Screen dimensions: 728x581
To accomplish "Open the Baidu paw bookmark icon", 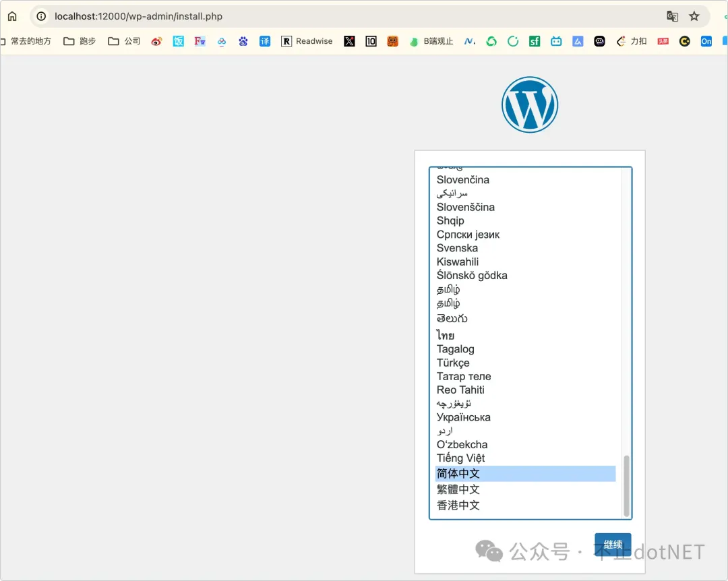I will click(243, 41).
